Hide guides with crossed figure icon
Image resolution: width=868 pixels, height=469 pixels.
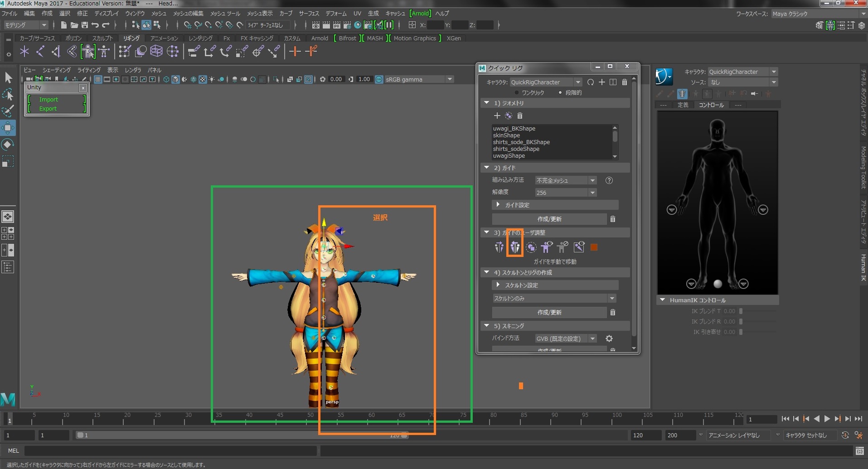[563, 247]
